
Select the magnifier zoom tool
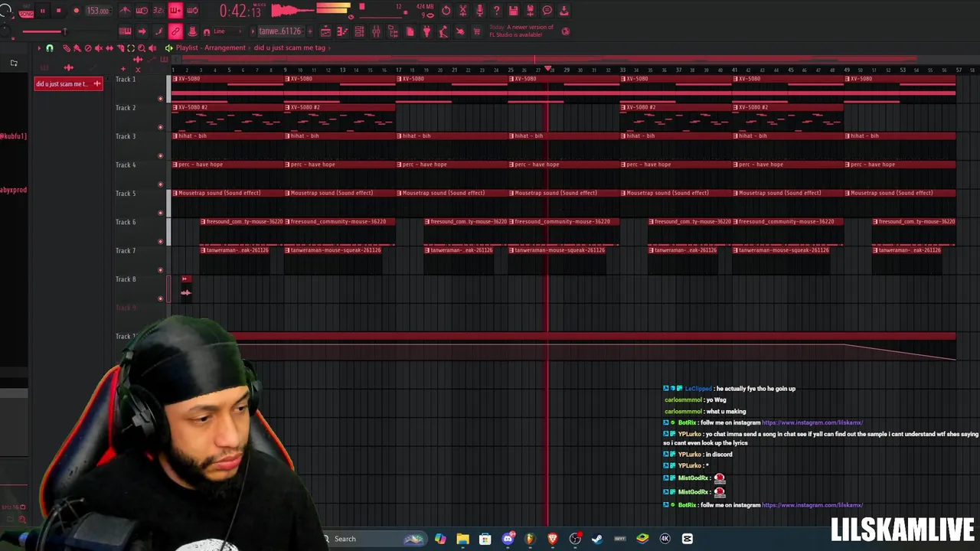[142, 48]
